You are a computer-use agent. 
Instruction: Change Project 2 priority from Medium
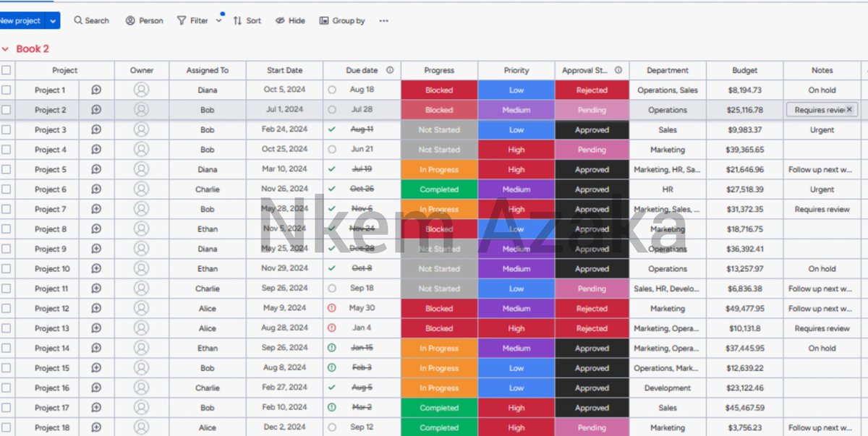coord(516,110)
